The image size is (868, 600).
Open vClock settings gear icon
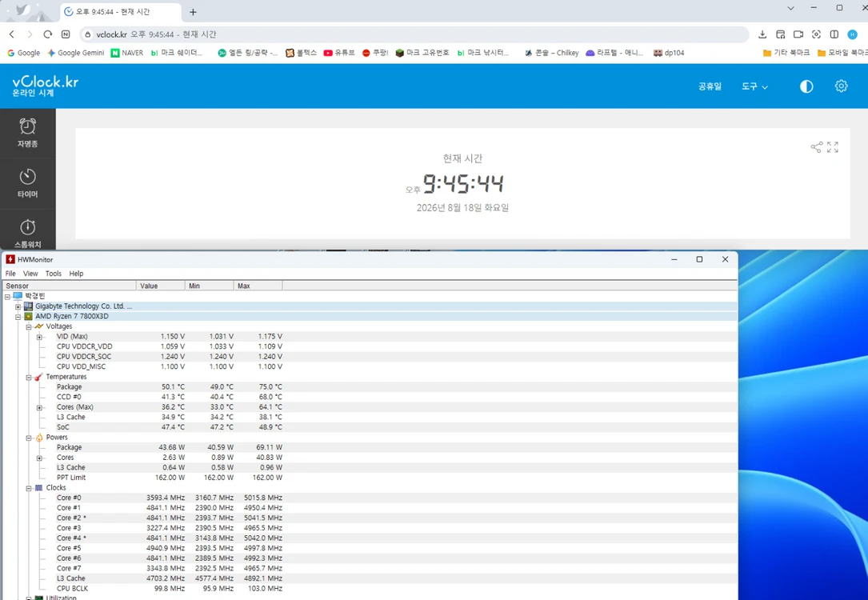coord(841,86)
